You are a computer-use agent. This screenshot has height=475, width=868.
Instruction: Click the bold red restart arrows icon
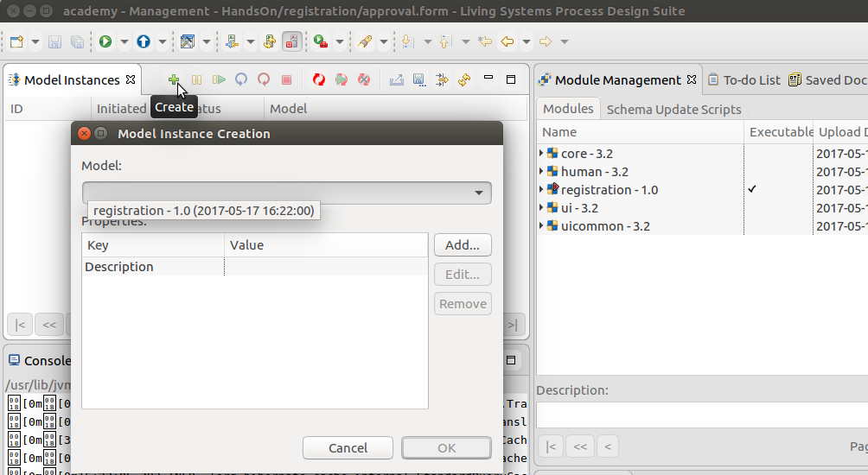click(318, 79)
